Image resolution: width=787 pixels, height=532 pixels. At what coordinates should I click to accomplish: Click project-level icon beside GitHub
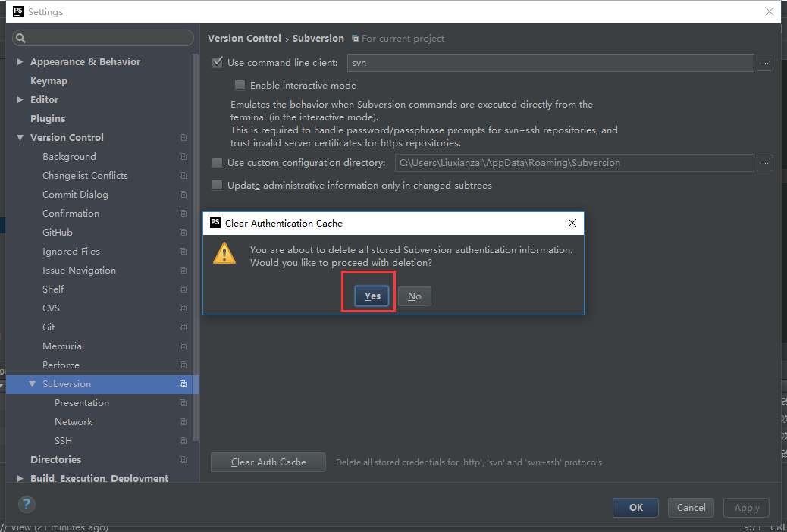[183, 233]
